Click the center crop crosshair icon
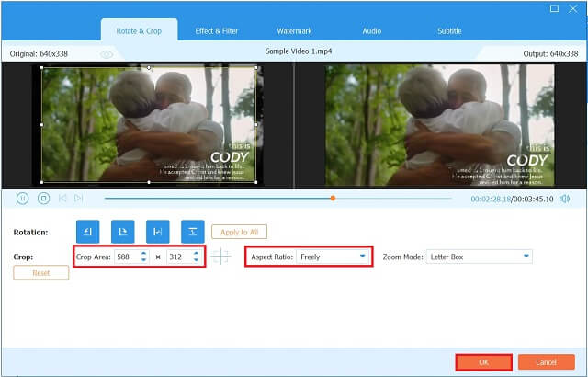 click(x=221, y=257)
